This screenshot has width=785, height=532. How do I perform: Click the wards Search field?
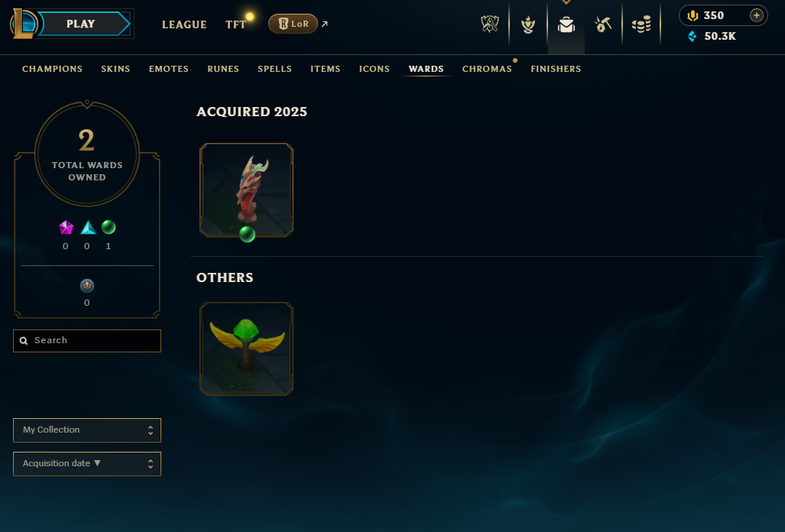point(87,341)
